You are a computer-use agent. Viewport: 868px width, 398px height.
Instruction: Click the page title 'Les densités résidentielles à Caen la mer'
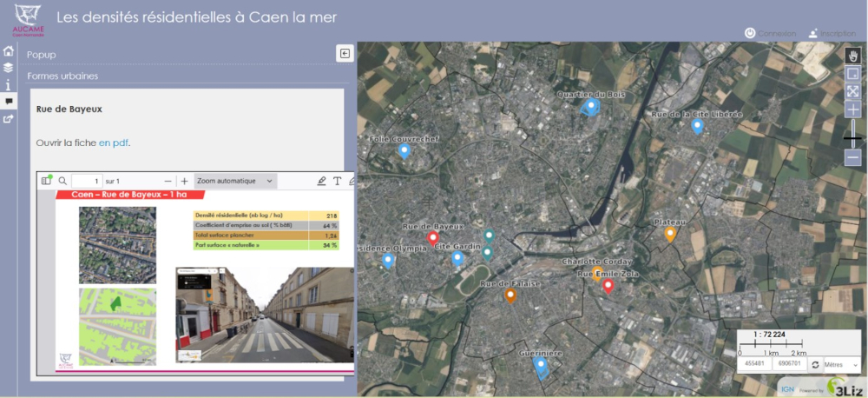click(x=196, y=17)
